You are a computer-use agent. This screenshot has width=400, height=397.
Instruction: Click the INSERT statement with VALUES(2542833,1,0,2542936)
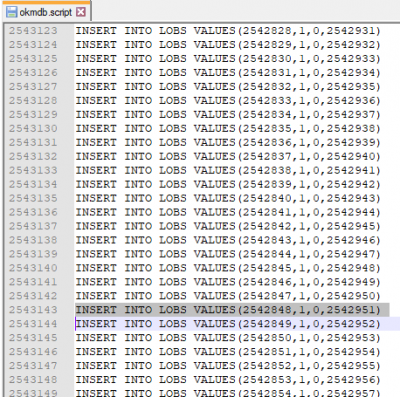tap(228, 101)
